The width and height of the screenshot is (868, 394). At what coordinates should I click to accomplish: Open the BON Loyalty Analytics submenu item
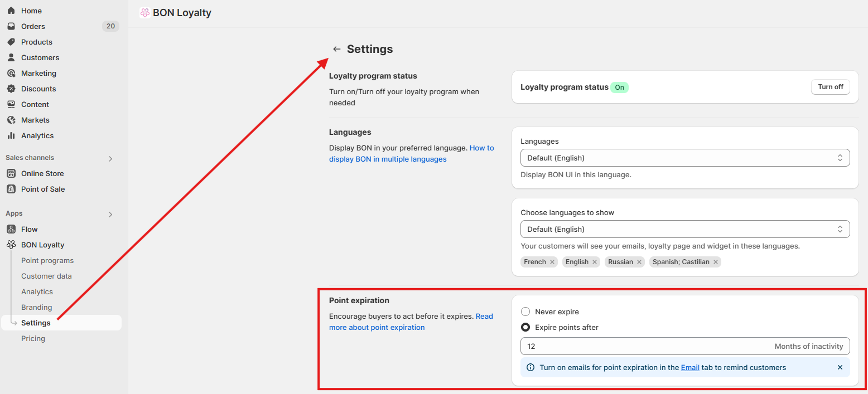[x=37, y=291]
